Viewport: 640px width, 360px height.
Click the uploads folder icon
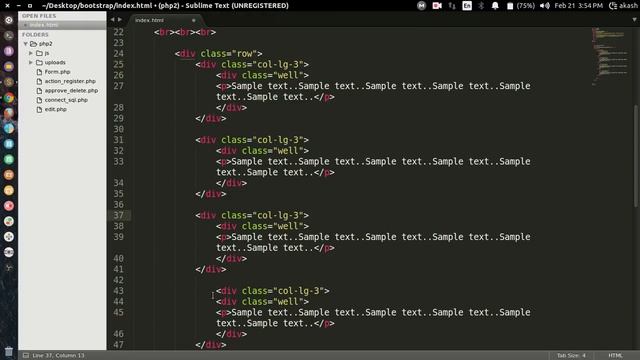click(x=39, y=62)
